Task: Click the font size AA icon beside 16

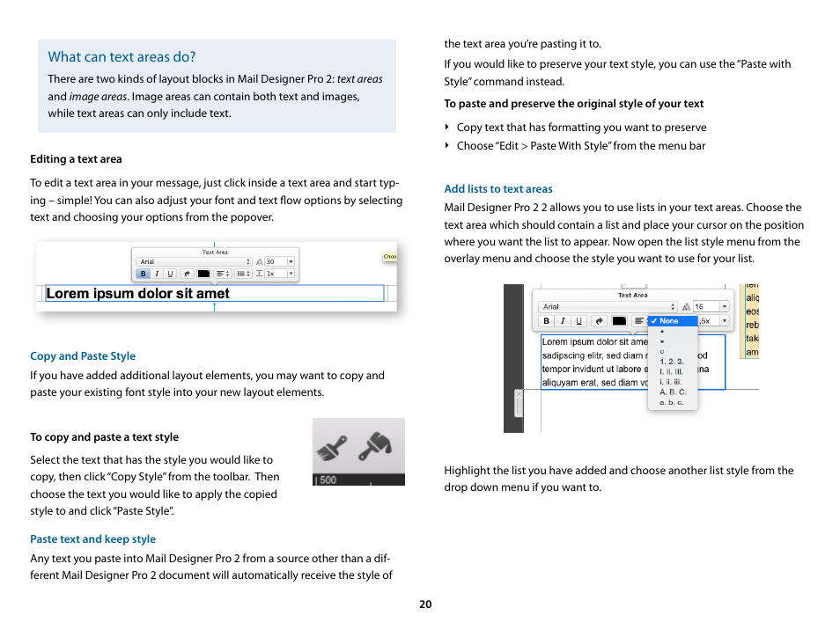Action: click(x=686, y=307)
